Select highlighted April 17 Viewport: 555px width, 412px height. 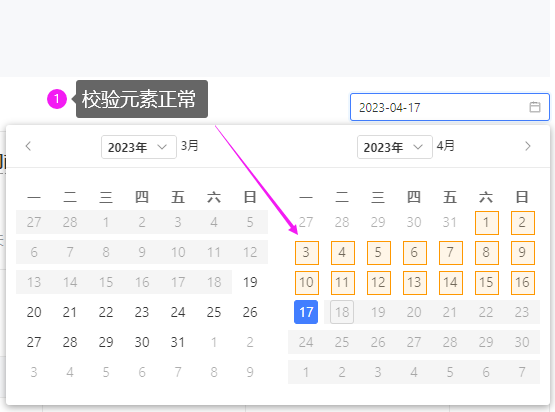(x=306, y=312)
